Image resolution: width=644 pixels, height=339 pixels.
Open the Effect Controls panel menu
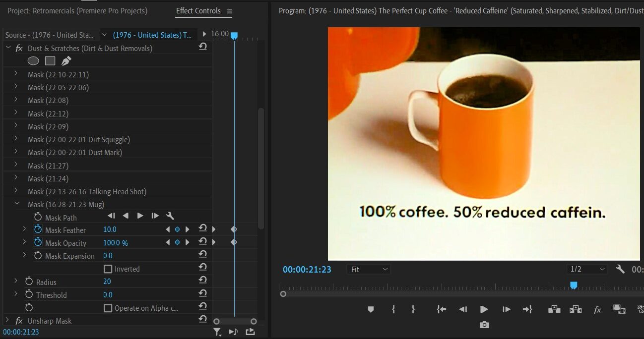coord(229,11)
